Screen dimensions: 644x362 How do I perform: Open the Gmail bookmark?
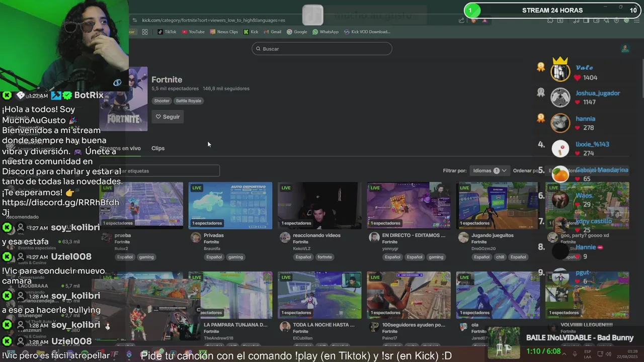[x=272, y=32]
